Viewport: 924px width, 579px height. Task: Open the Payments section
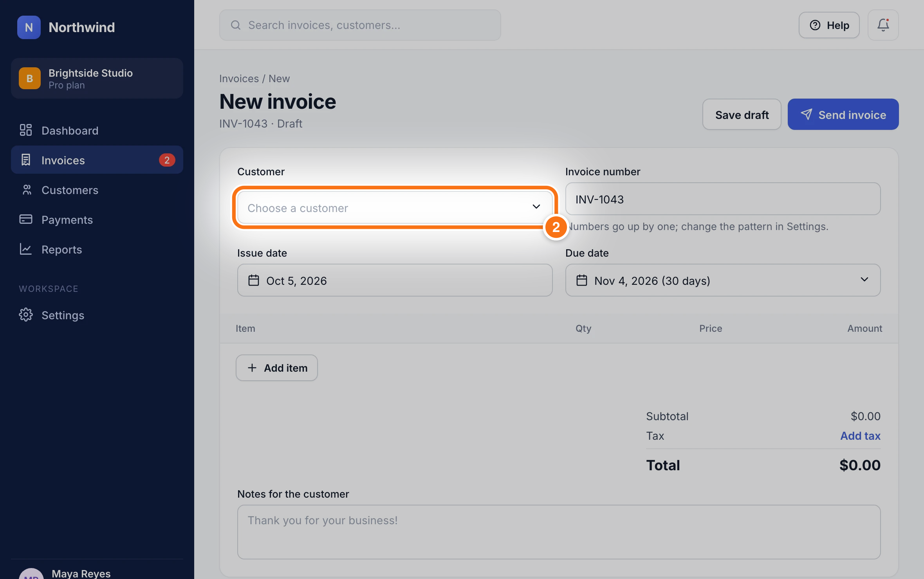pos(97,219)
